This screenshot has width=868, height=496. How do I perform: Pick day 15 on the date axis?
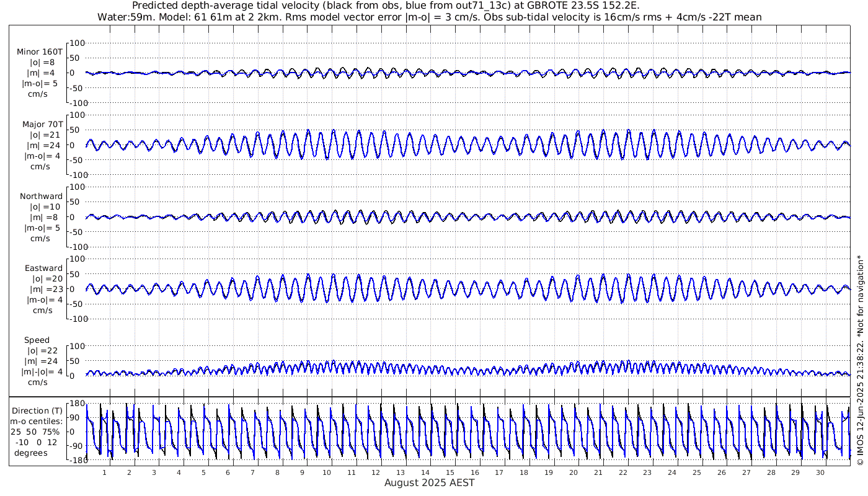pos(450,472)
